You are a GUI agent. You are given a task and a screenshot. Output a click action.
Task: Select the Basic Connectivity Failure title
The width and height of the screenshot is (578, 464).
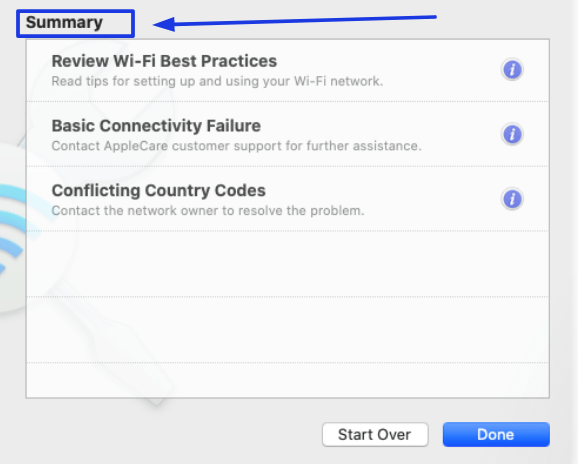coord(156,126)
